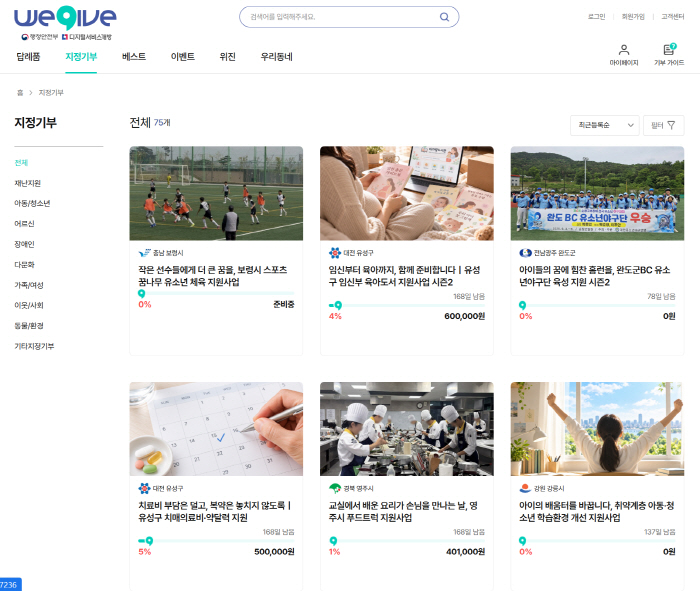Click the 회원가입 link
Screen dimensions: 700x591
click(x=633, y=17)
